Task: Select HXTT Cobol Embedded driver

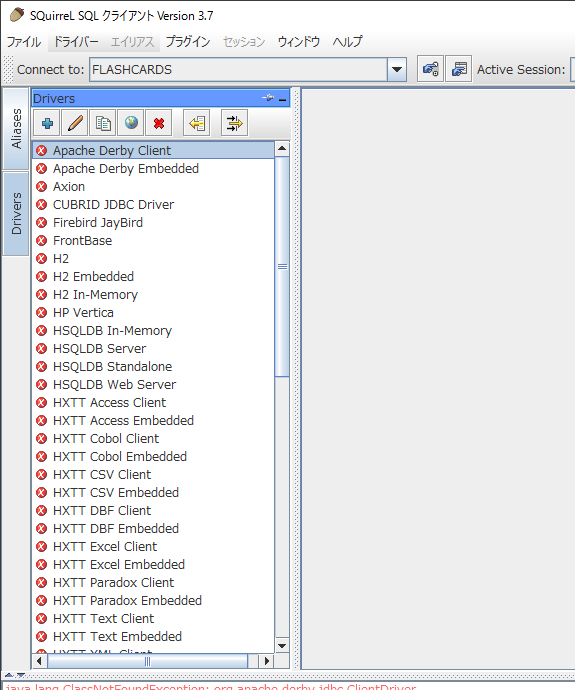Action: click(x=154, y=456)
